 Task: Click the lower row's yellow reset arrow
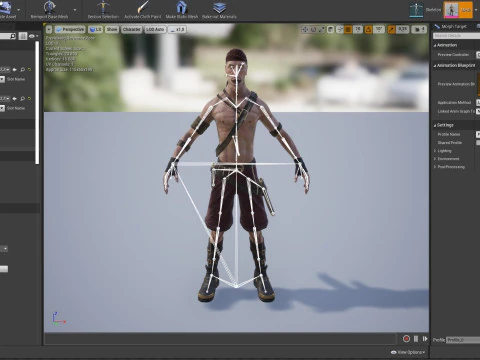coord(29,99)
